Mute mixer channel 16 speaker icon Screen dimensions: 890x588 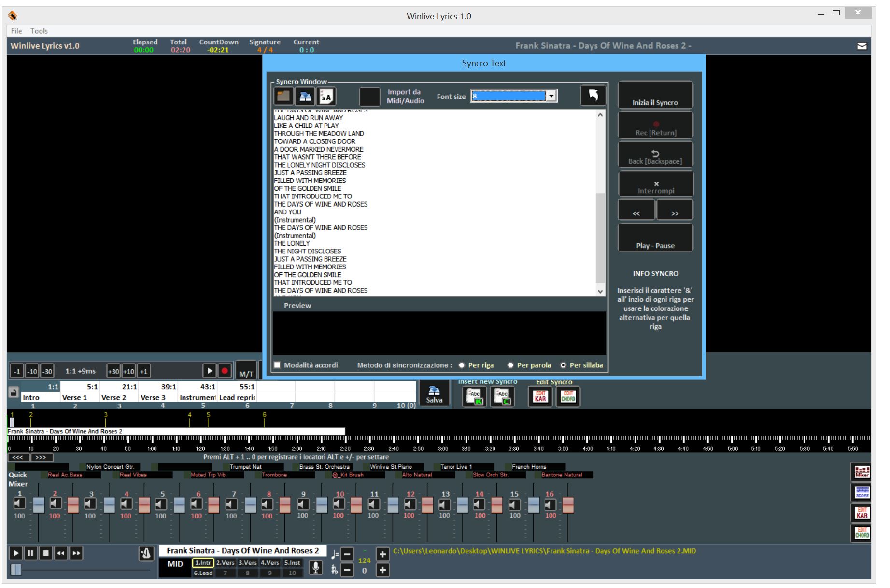(x=550, y=504)
